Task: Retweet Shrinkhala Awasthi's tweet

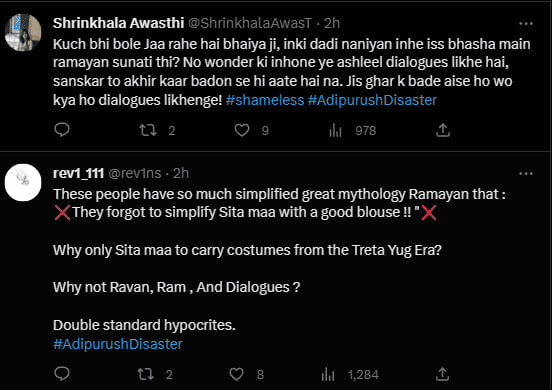Action: point(148,130)
